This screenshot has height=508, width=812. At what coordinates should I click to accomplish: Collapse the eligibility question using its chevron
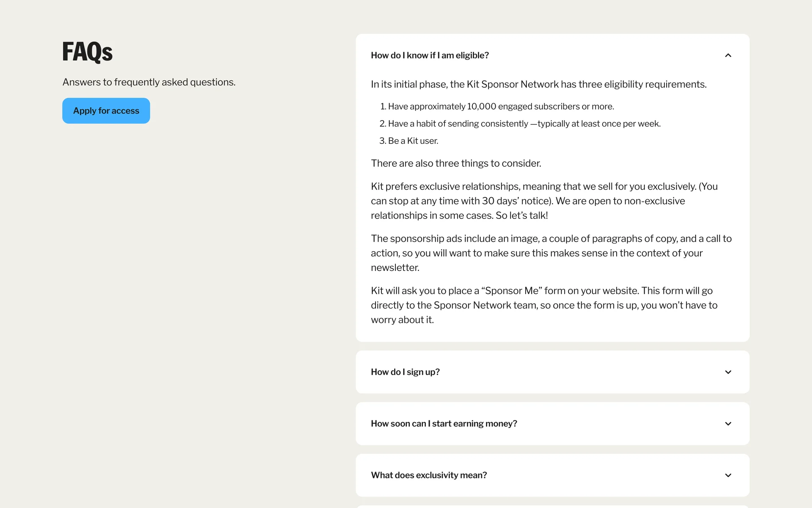click(728, 55)
